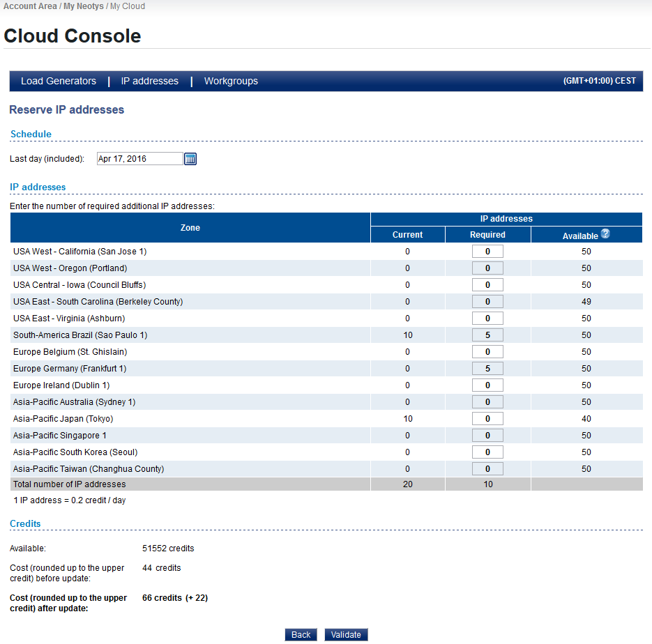Image resolution: width=652 pixels, height=644 pixels.
Task: Click Required field for Virginia (Ashburn)
Action: (x=487, y=319)
